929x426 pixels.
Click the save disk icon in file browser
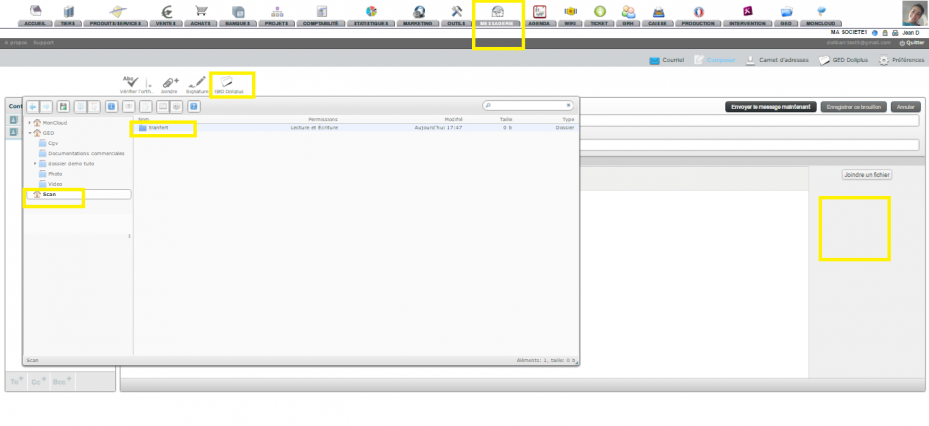pyautogui.click(x=63, y=107)
